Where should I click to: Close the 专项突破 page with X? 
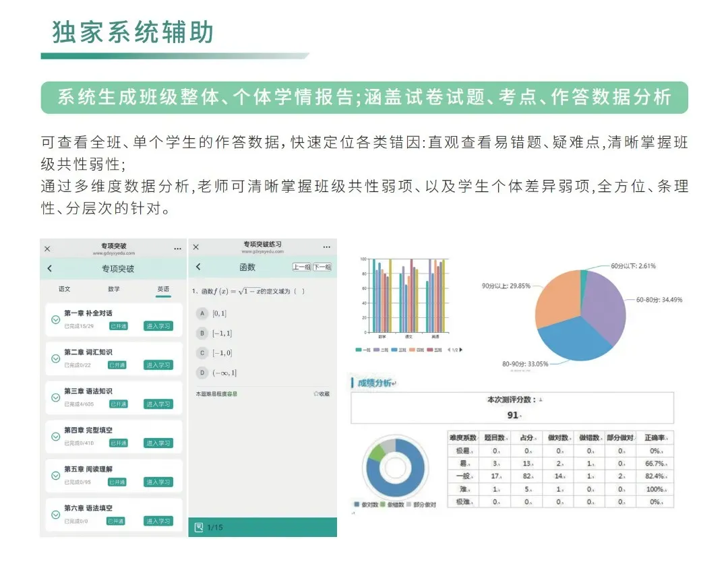pyautogui.click(x=47, y=249)
